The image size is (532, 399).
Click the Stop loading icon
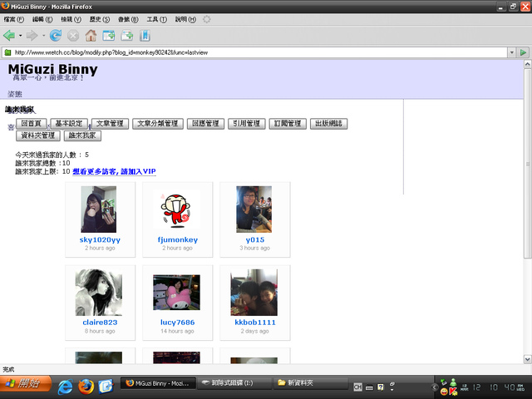point(73,35)
